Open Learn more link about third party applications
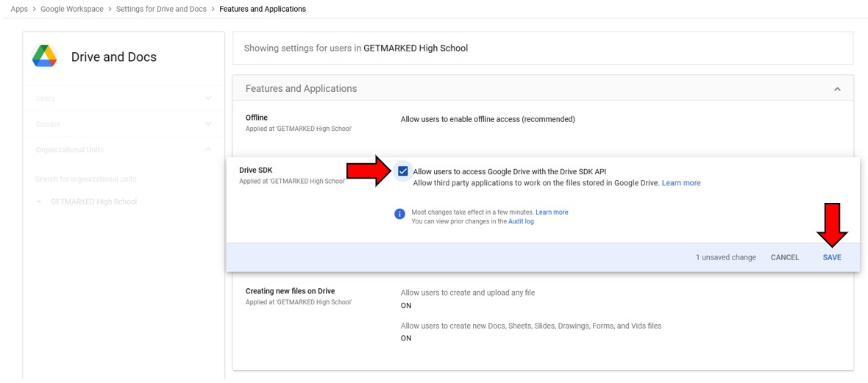The width and height of the screenshot is (868, 383). click(x=681, y=182)
